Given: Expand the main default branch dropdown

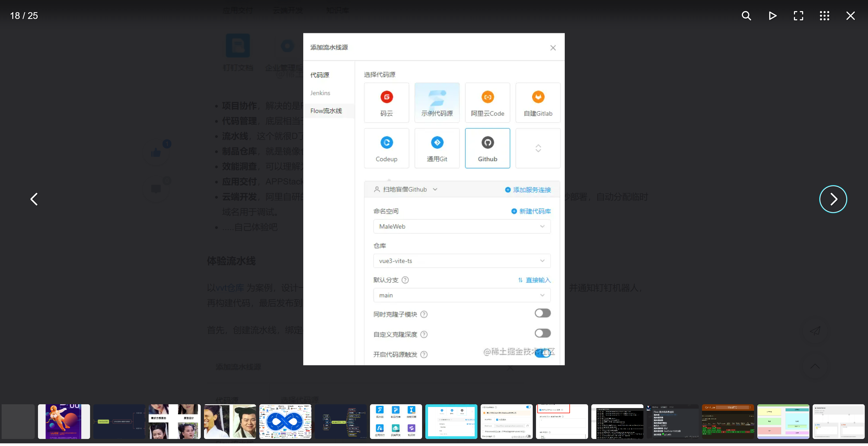Looking at the screenshot, I should (x=462, y=295).
